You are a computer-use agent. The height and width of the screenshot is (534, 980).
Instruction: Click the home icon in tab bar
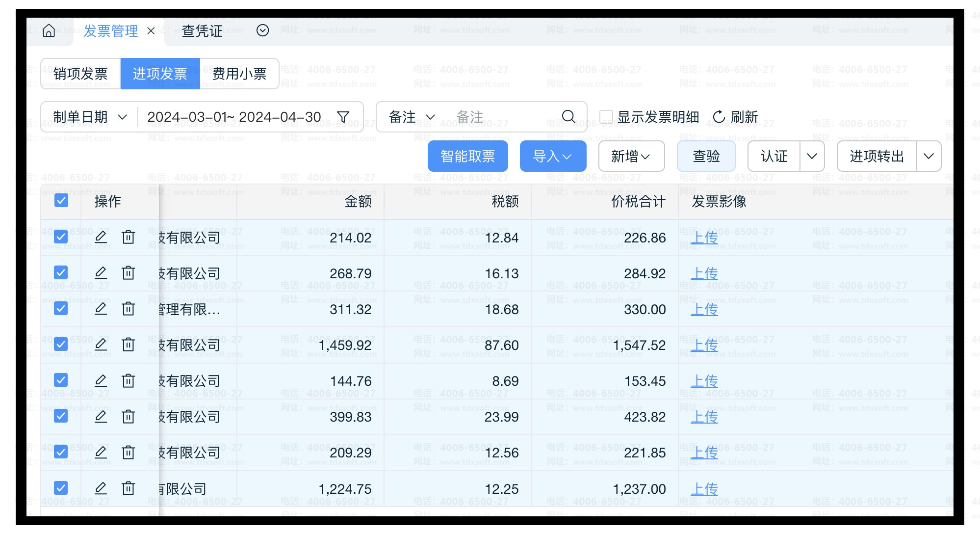point(49,31)
